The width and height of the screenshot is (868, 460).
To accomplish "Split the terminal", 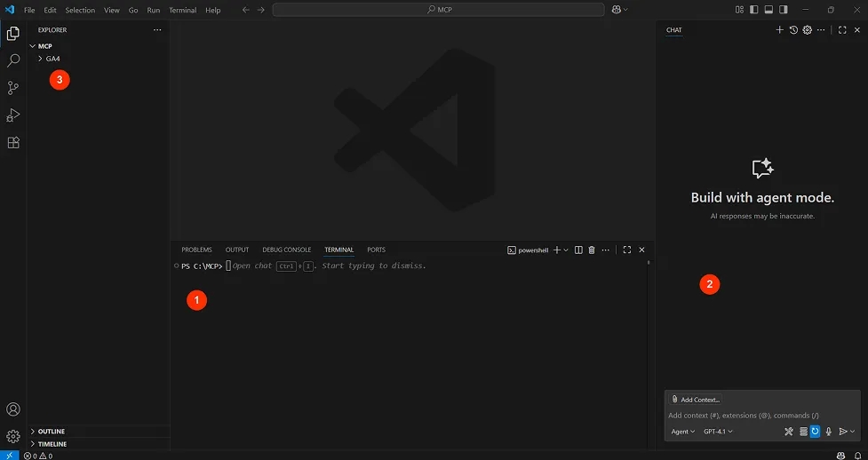I will [x=578, y=250].
